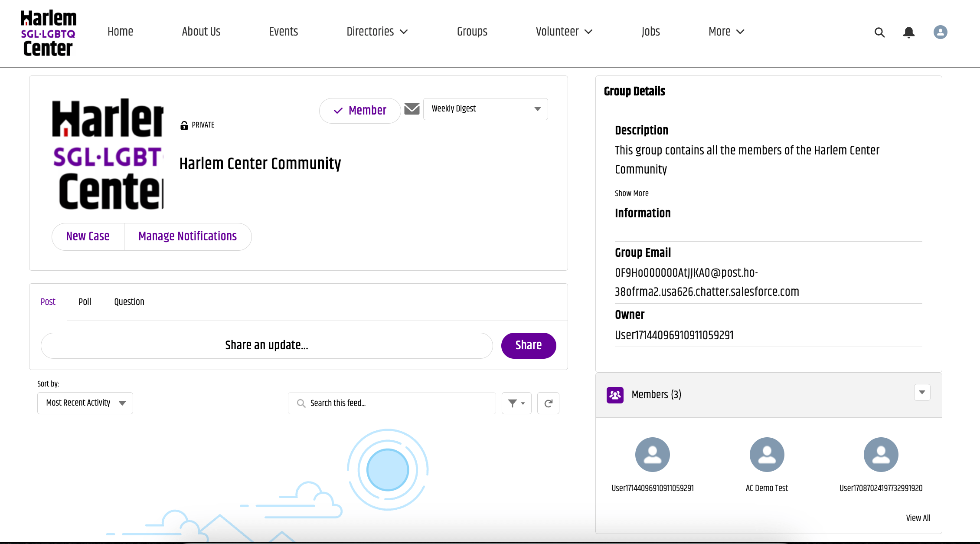Select the Question tab
980x544 pixels.
pos(129,302)
